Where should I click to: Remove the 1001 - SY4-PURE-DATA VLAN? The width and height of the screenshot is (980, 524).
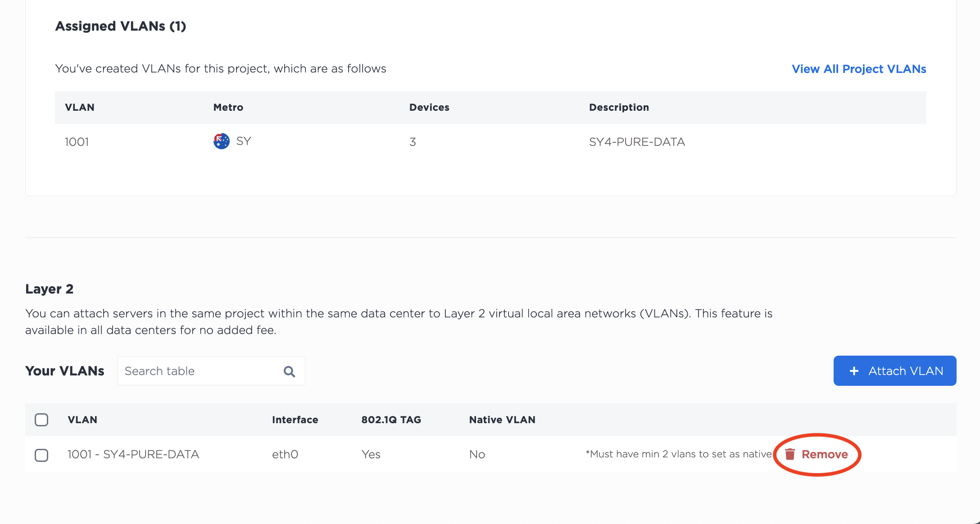817,454
